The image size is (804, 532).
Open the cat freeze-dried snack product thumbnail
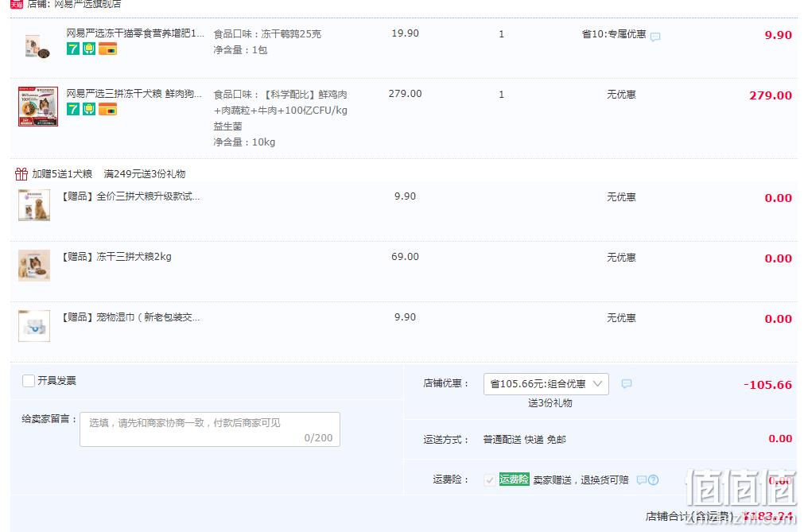[x=37, y=47]
